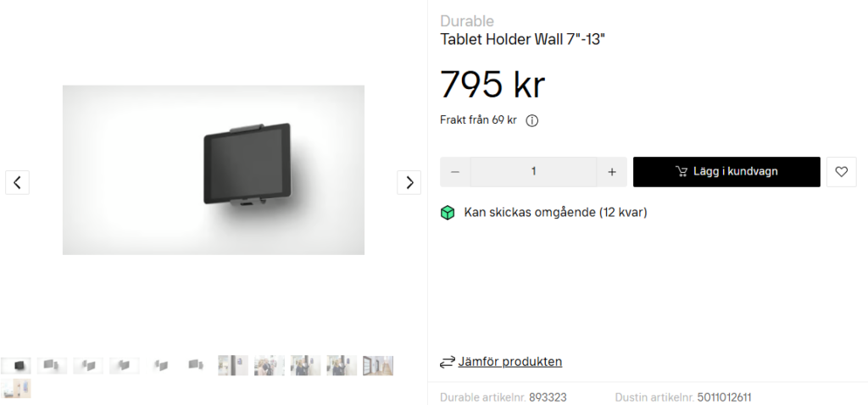Click the compare arrows icon

tap(448, 363)
